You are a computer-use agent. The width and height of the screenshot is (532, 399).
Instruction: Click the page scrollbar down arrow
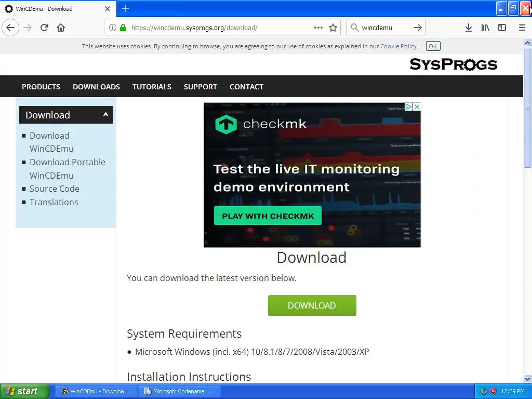[528, 379]
